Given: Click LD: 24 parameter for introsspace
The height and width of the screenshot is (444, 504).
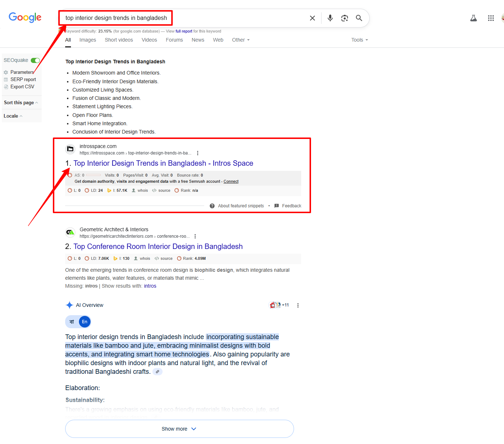Looking at the screenshot, I should coord(94,191).
